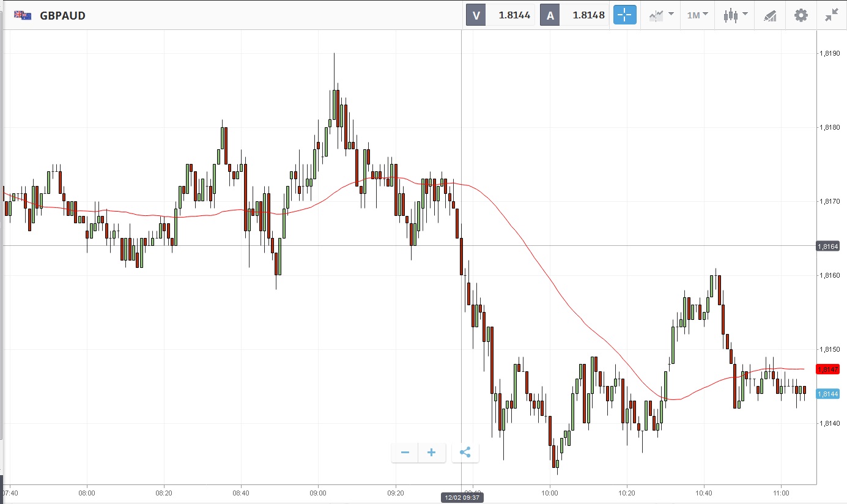Click the blue 1,8144 current price label
This screenshot has width=847, height=504.
830,394
